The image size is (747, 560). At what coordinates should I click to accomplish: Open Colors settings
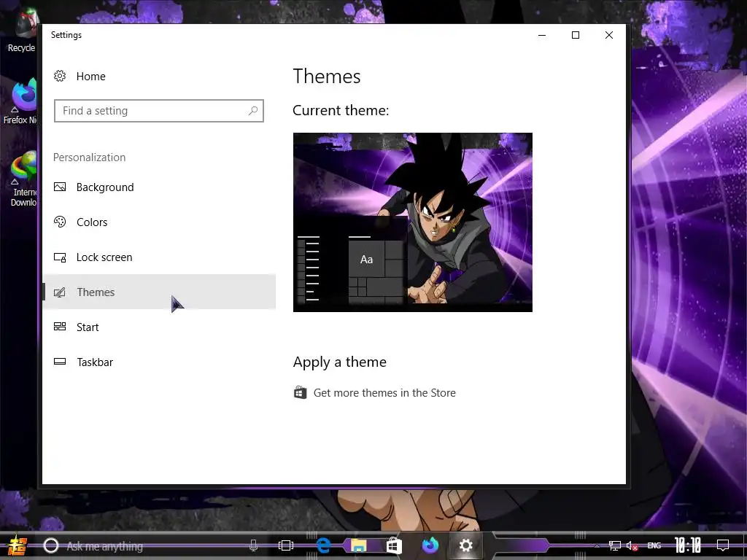[159, 222]
